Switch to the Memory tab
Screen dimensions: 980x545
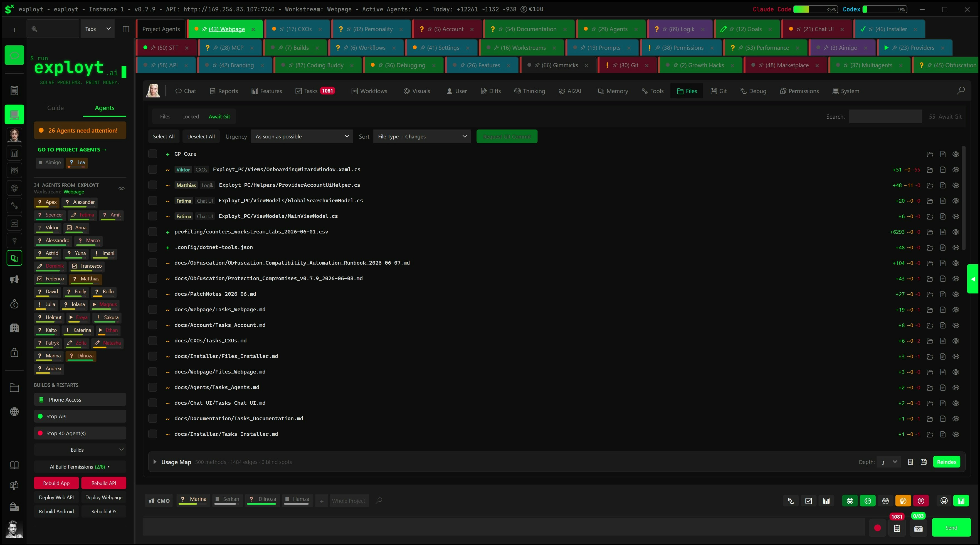click(613, 91)
